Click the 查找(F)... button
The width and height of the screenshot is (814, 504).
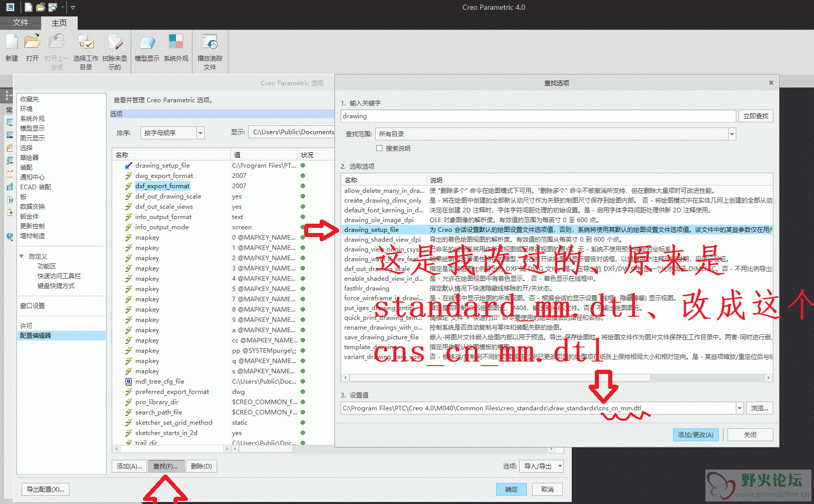click(x=165, y=466)
